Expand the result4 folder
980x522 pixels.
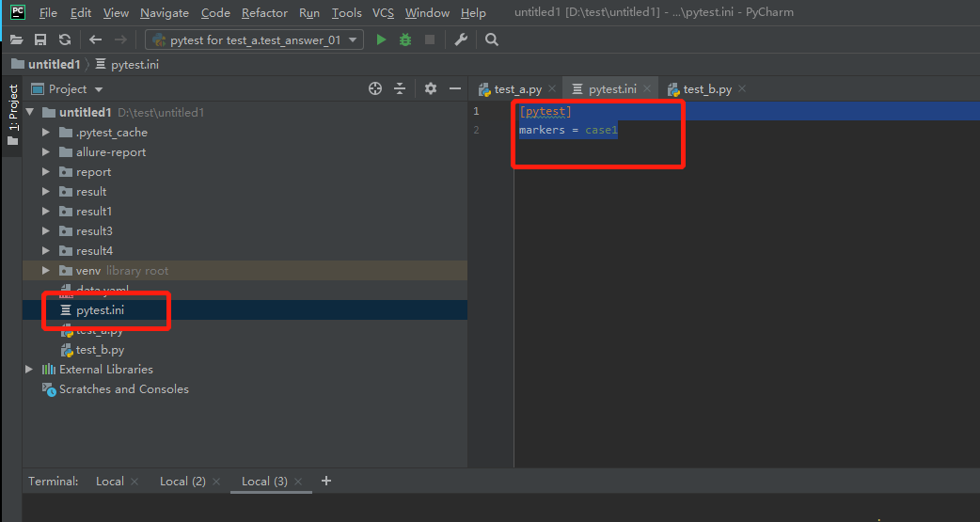click(x=46, y=251)
